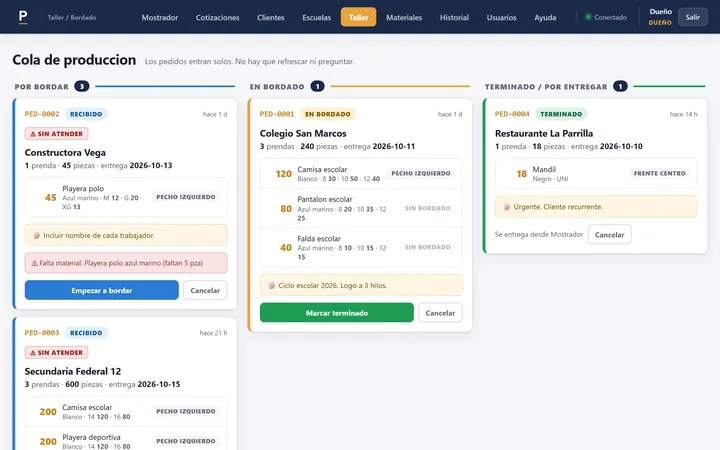
Task: Click the Salir button
Action: 693,17
